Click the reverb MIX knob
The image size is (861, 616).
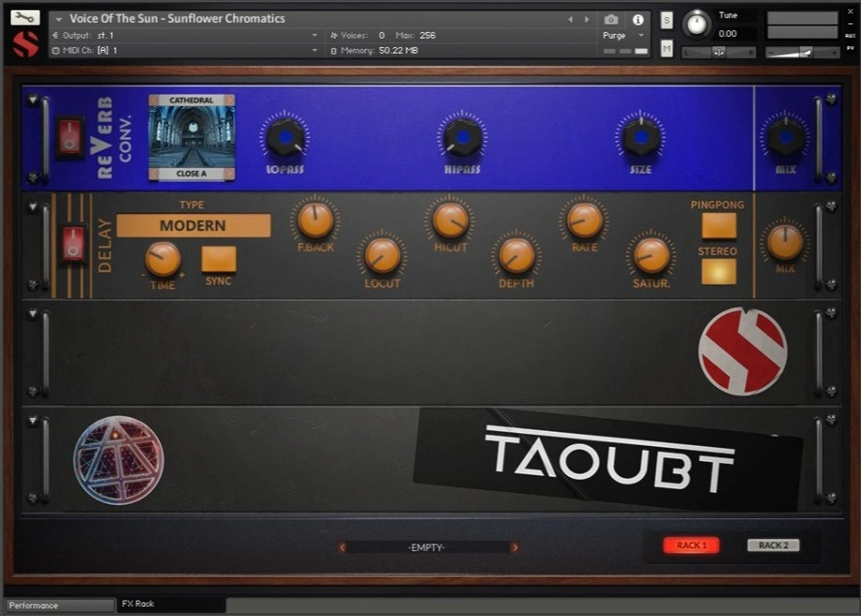[785, 137]
